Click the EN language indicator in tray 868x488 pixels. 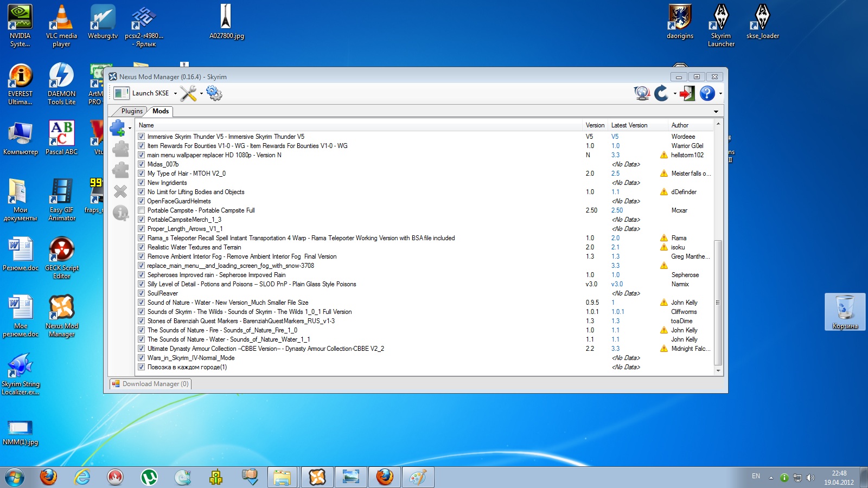(756, 477)
